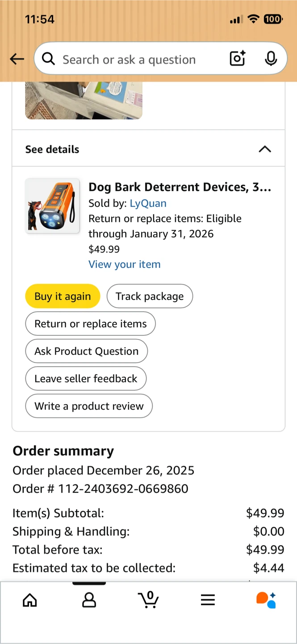
Task: Select Return or replace items
Action: (90, 324)
